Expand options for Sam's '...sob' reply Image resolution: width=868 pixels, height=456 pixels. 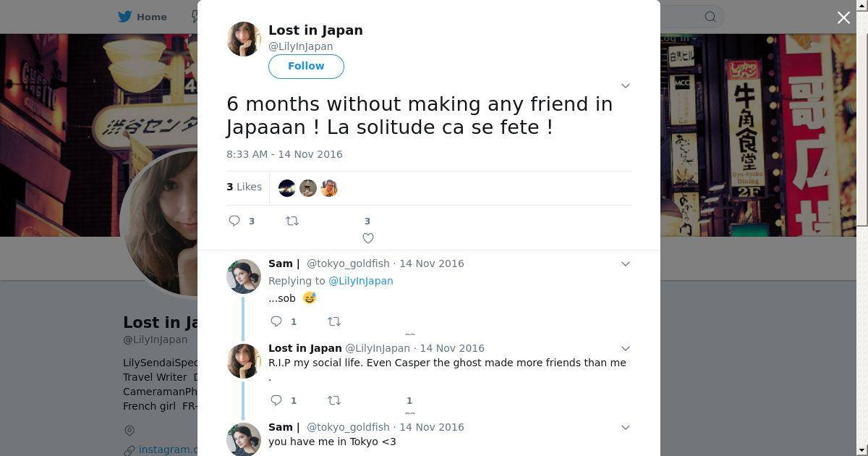click(x=626, y=263)
